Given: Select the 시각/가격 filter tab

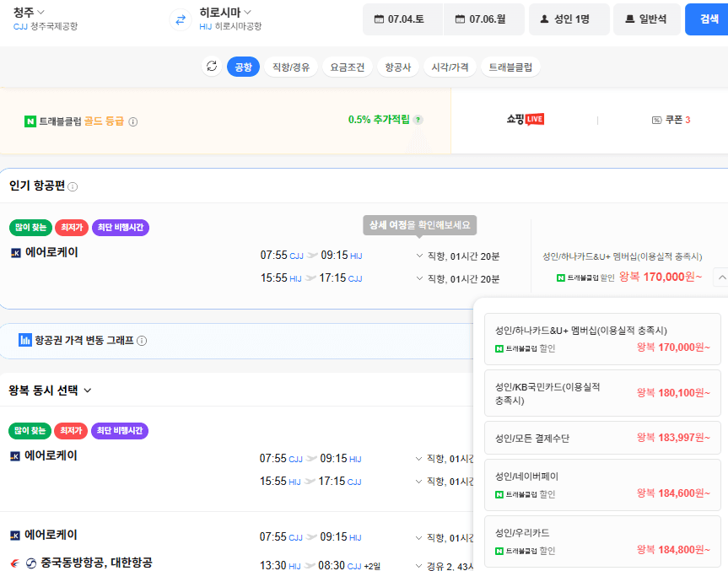Looking at the screenshot, I should pyautogui.click(x=450, y=67).
